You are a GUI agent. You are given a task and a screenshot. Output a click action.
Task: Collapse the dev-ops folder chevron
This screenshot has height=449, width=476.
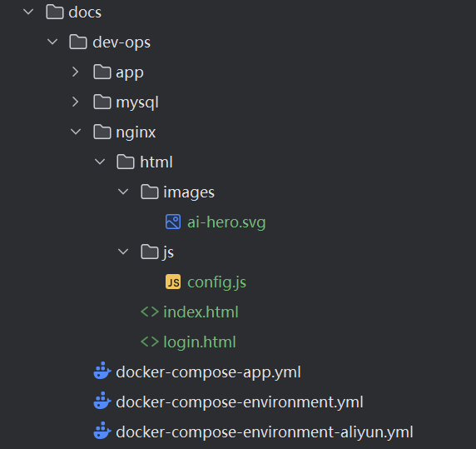(x=52, y=42)
